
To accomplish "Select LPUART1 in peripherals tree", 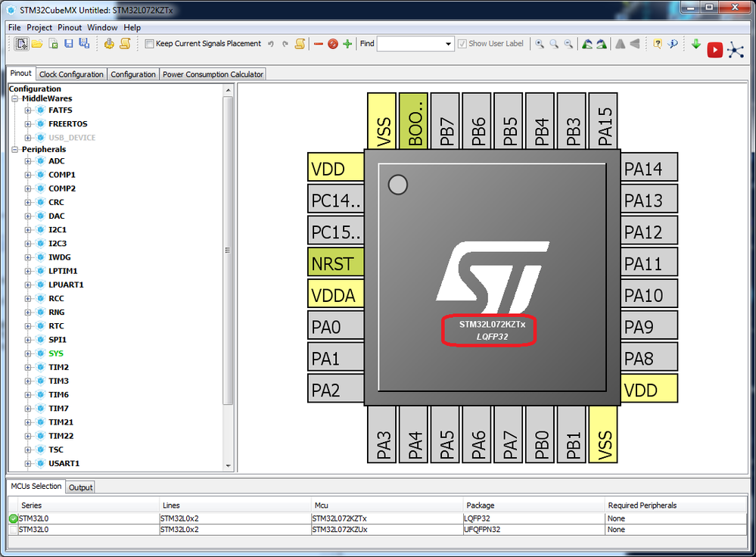I will (66, 285).
